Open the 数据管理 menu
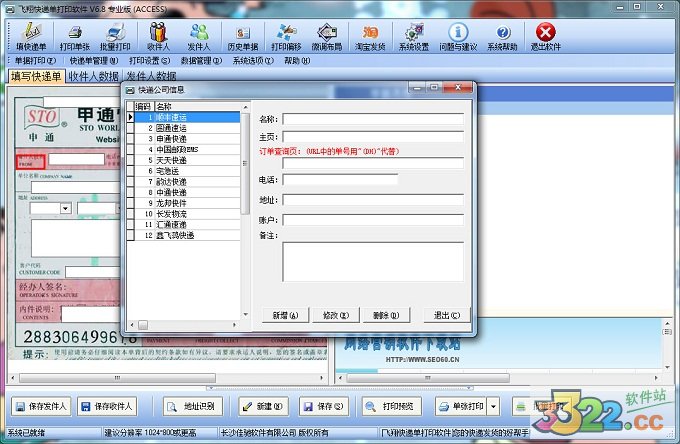Viewport: 680px width, 444px height. coord(201,61)
